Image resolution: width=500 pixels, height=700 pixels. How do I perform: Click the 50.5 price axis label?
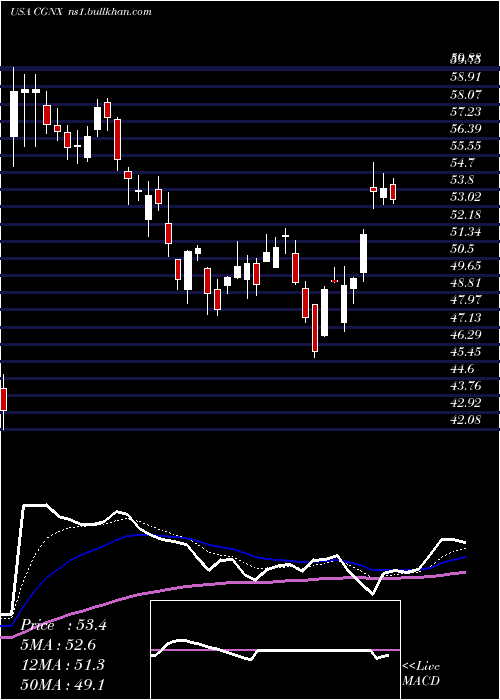(463, 249)
